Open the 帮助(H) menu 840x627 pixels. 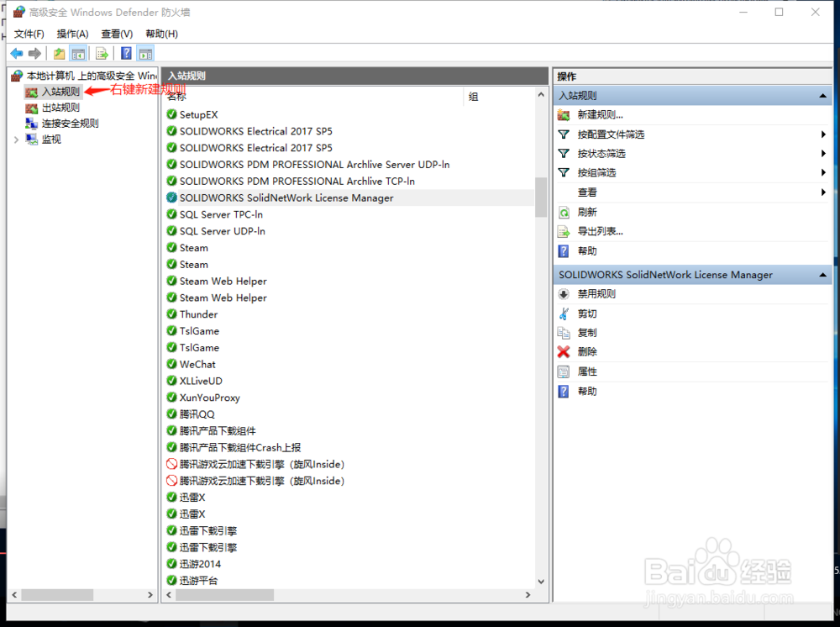tap(161, 34)
